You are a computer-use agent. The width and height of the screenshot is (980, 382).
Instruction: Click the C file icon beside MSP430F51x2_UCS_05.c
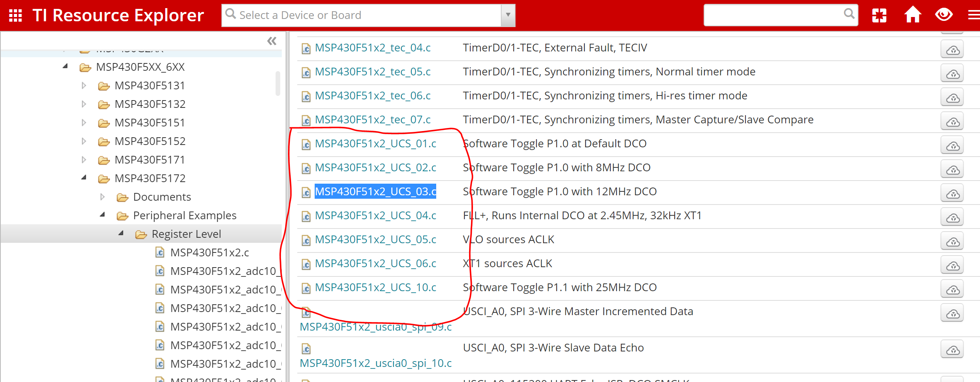point(306,240)
